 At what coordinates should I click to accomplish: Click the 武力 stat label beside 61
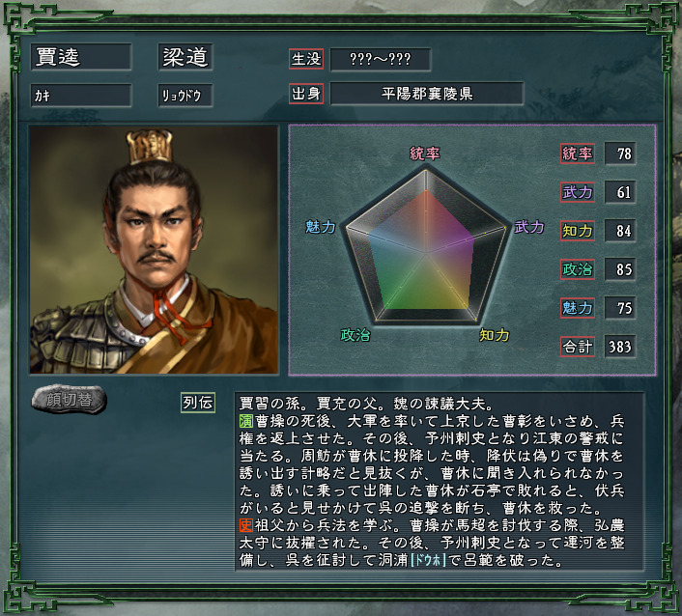(x=578, y=192)
